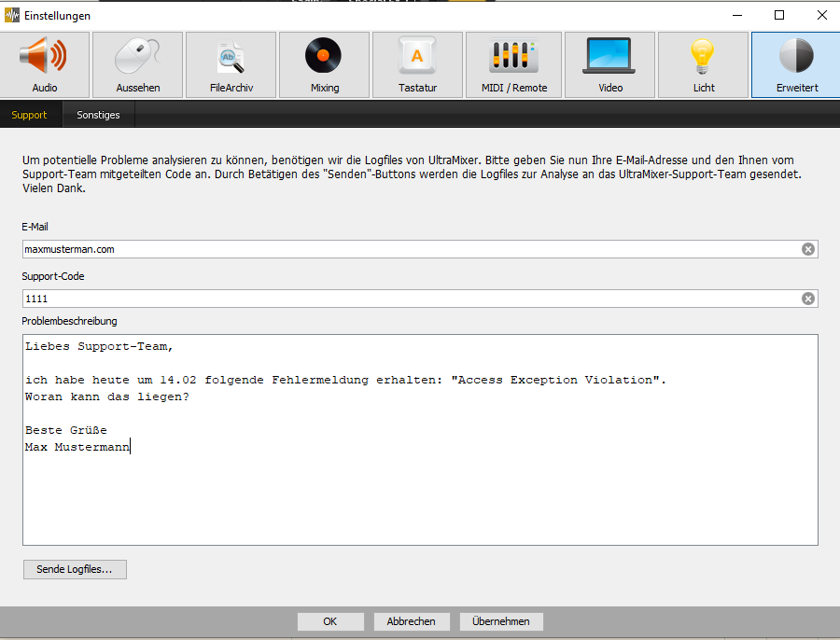Focus the Support-Code text field
Image resolution: width=840 pixels, height=640 pixels.
(411, 299)
